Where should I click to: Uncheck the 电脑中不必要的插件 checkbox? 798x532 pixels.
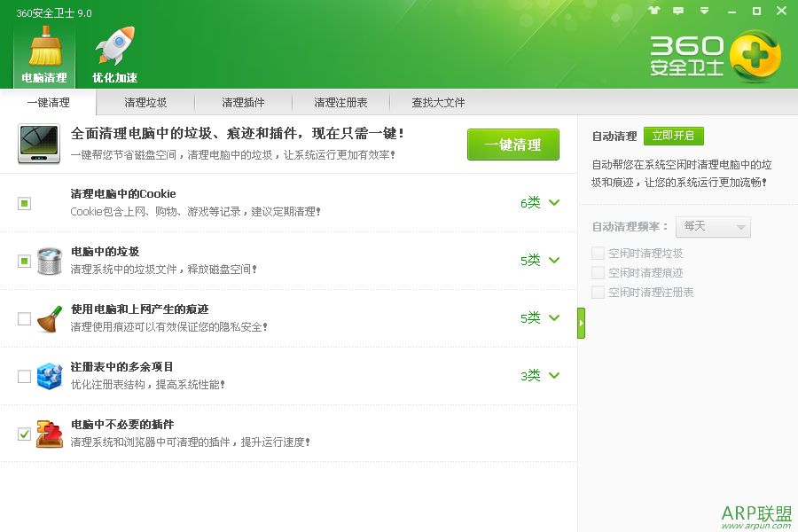click(x=24, y=434)
